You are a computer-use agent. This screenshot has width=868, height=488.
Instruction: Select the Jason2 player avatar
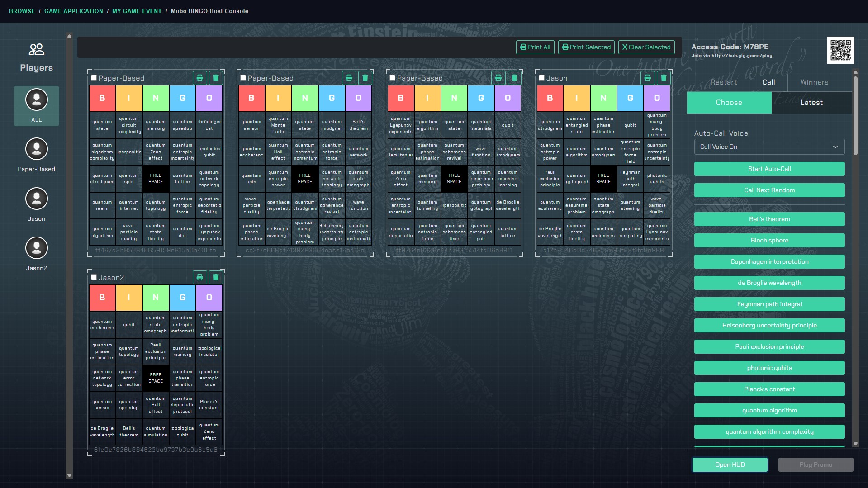tap(37, 248)
